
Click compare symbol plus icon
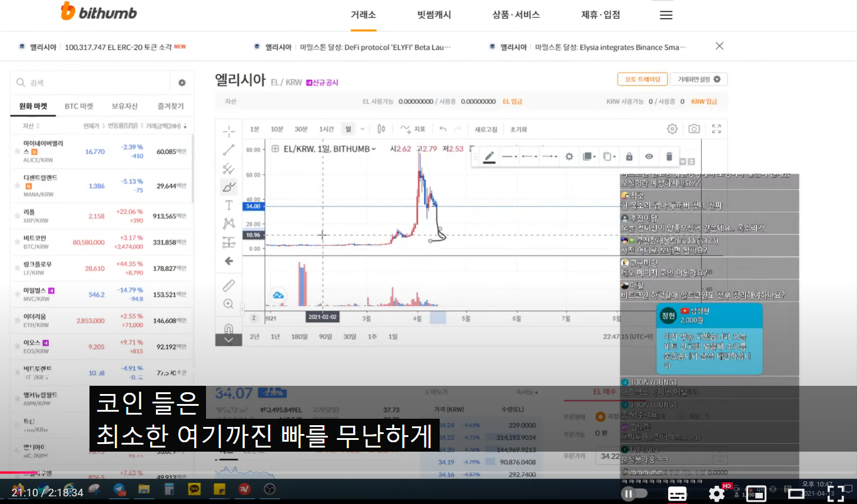[275, 149]
